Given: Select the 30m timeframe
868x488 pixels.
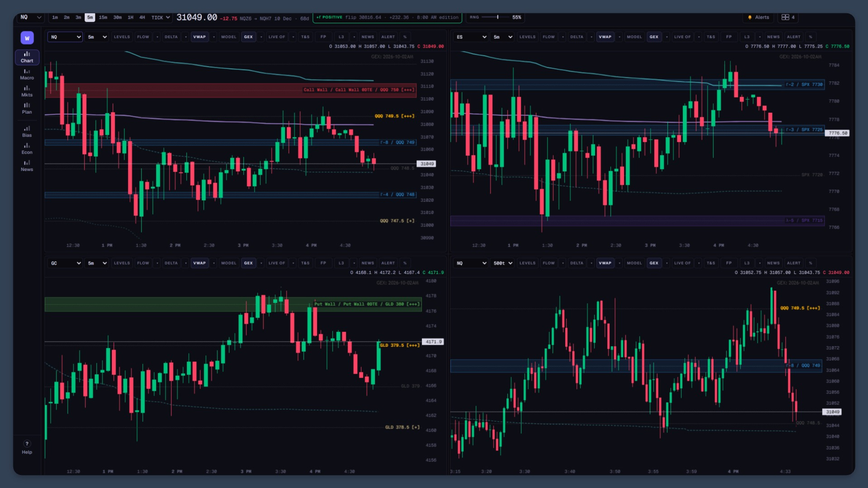Looking at the screenshot, I should [117, 17].
